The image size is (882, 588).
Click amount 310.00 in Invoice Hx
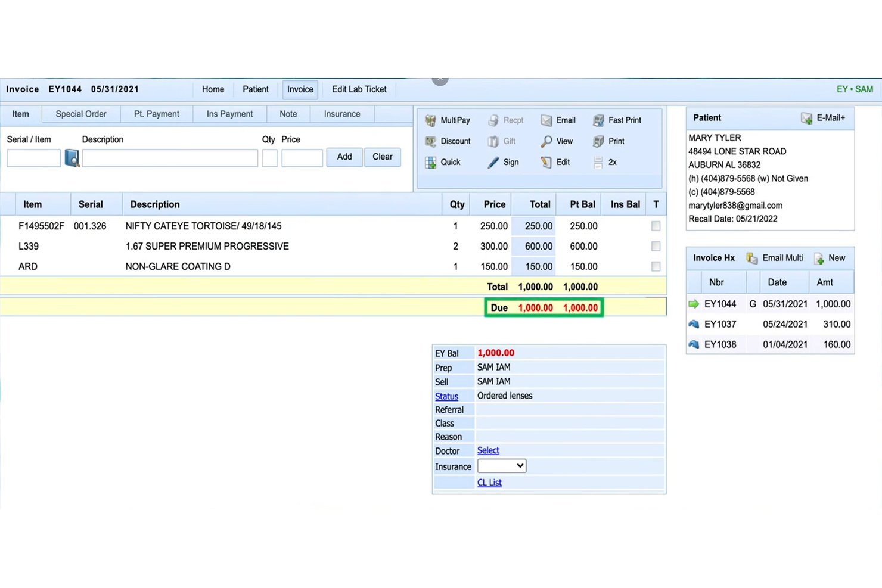pos(837,324)
